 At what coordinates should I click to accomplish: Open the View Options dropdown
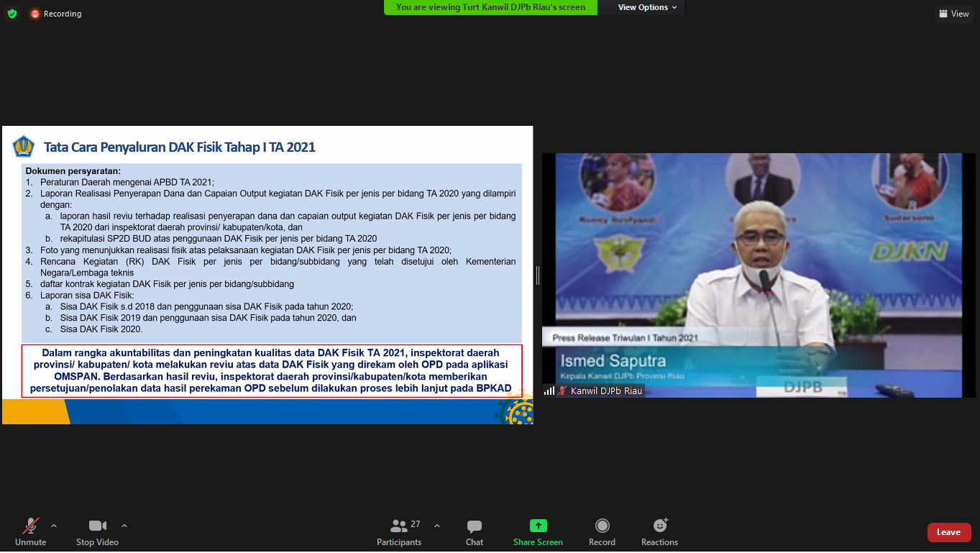[x=647, y=7]
